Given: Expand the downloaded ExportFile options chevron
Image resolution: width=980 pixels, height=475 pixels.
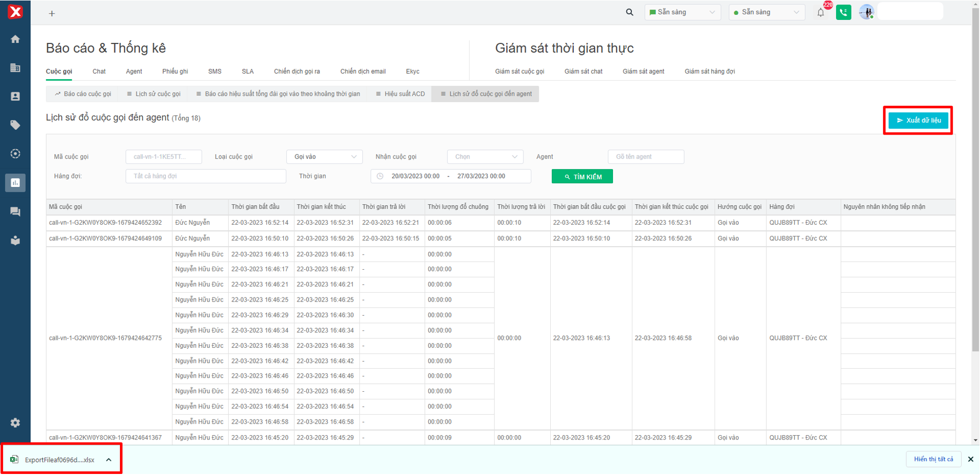Looking at the screenshot, I should (109, 460).
